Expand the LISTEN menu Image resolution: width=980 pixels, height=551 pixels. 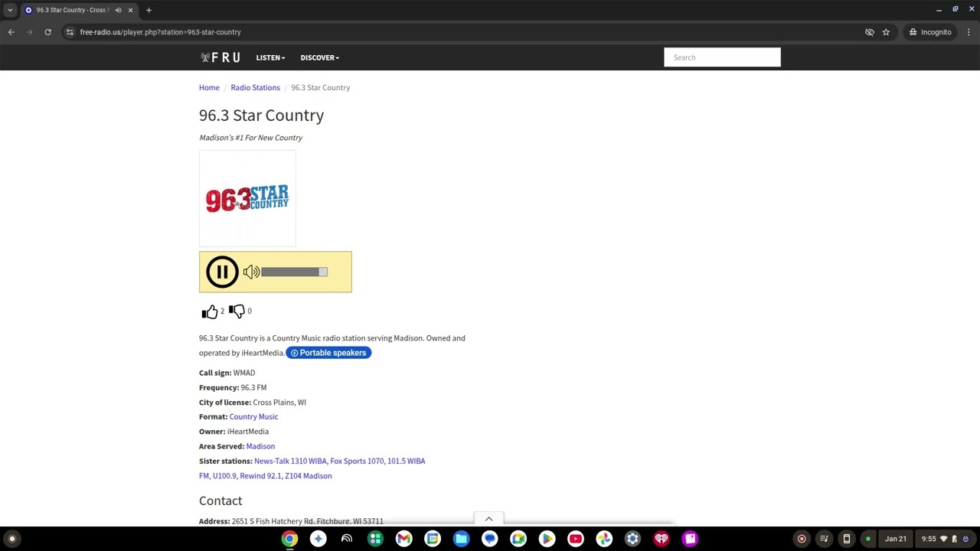270,57
